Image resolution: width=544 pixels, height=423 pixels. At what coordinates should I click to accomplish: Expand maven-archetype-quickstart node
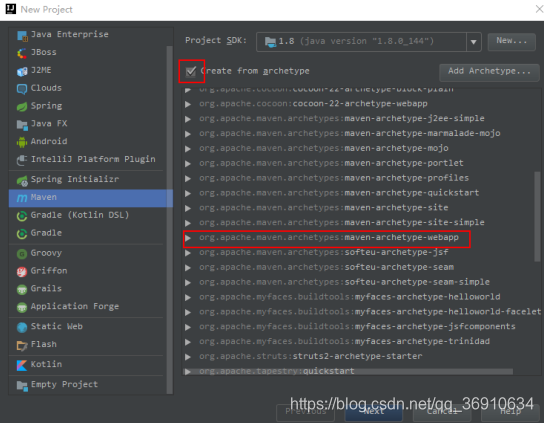[188, 193]
